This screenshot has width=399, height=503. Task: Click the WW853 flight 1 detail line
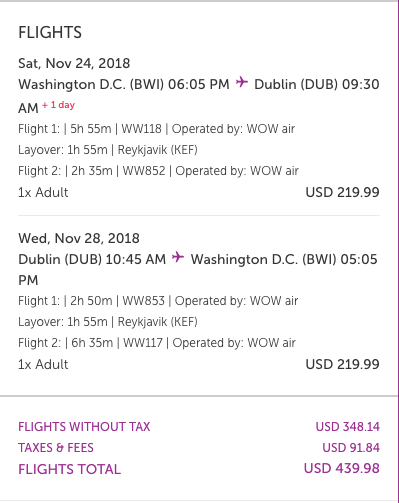(158, 301)
